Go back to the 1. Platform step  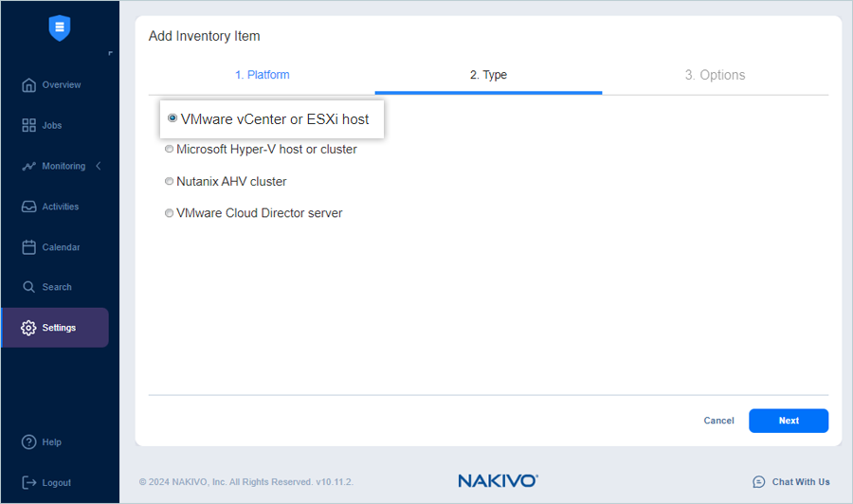click(263, 75)
